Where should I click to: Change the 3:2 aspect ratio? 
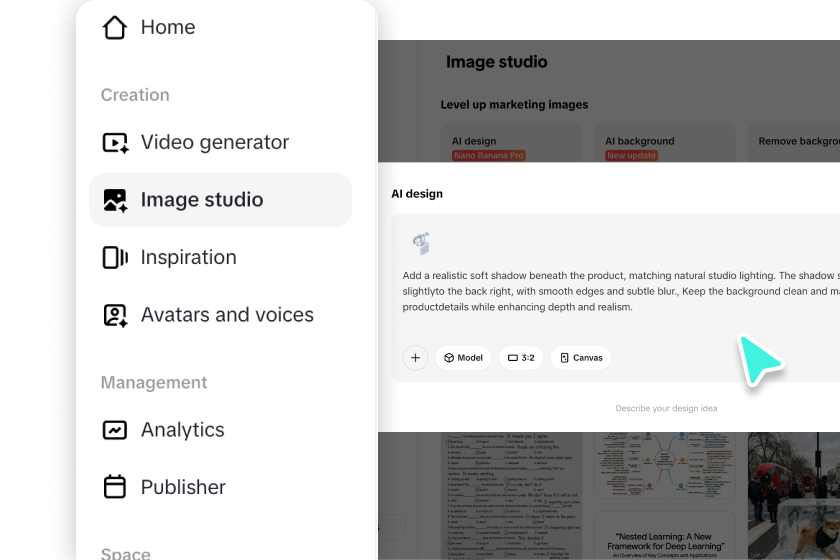pos(521,357)
